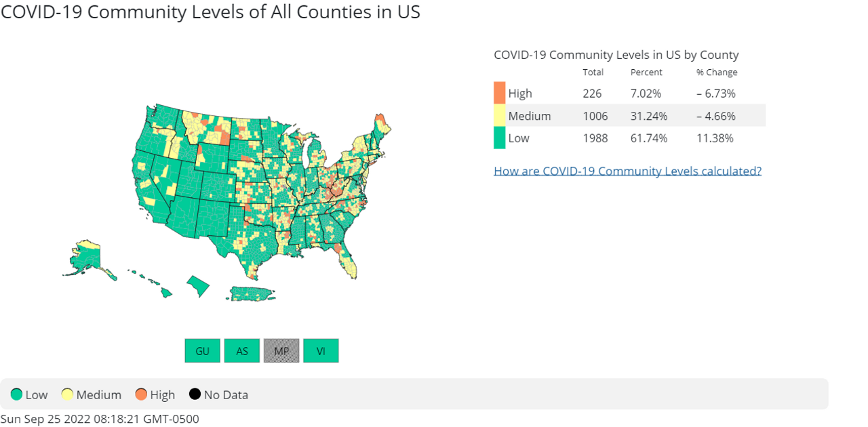Click the Low row percent 61.74%

pyautogui.click(x=649, y=138)
